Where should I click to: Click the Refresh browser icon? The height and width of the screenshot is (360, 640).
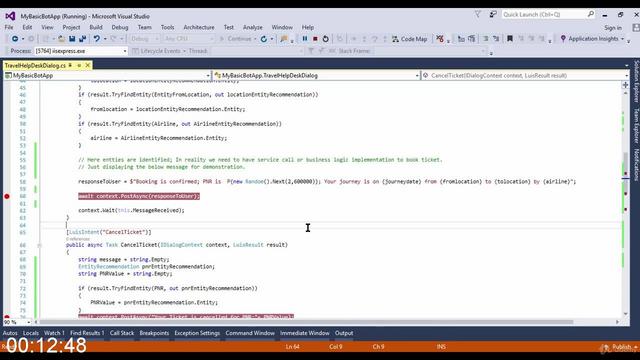coord(264,39)
